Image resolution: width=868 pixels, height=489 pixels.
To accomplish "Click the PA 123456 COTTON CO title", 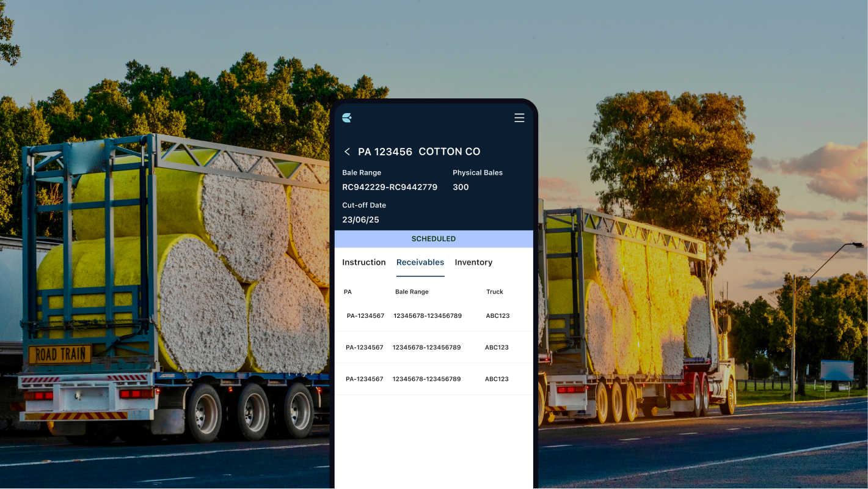I will 419,152.
